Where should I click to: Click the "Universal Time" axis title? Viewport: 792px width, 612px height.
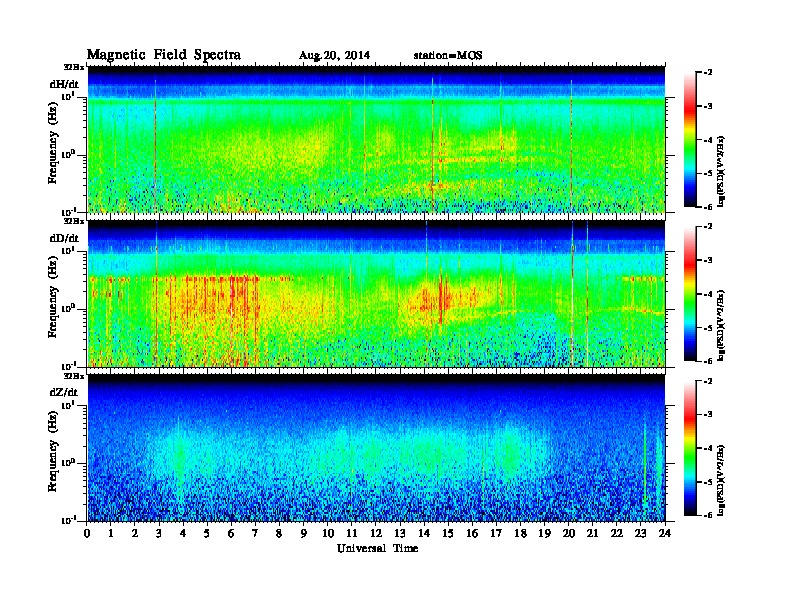point(377,548)
